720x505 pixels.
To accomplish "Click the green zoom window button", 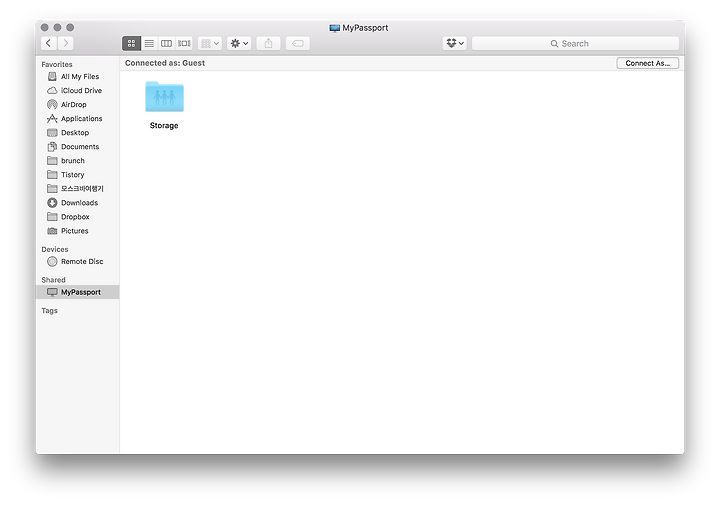I will tap(70, 28).
